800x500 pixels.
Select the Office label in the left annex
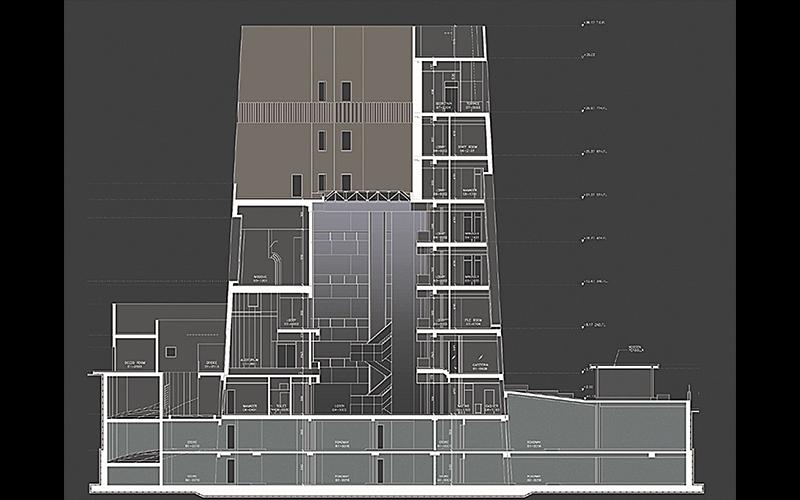coord(212,366)
